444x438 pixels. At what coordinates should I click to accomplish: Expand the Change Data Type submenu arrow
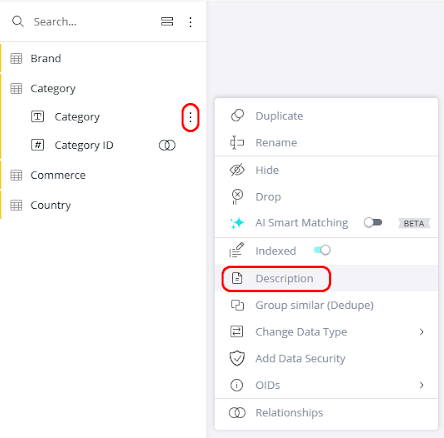click(x=422, y=332)
